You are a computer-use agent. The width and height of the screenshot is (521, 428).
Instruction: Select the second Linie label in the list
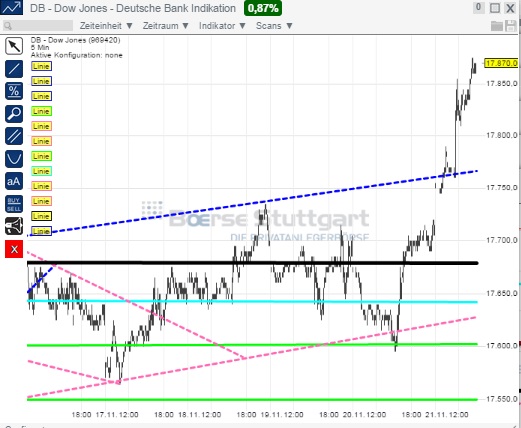tap(41, 81)
